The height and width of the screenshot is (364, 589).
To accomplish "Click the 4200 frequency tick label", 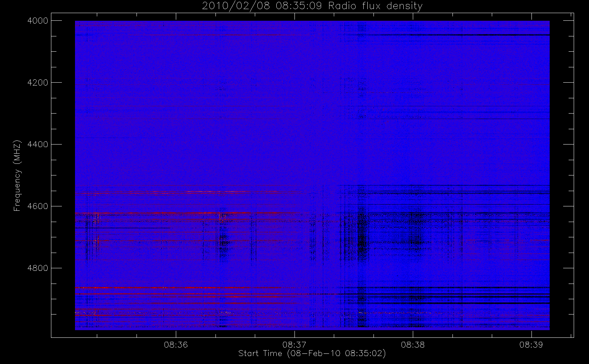I will [38, 83].
